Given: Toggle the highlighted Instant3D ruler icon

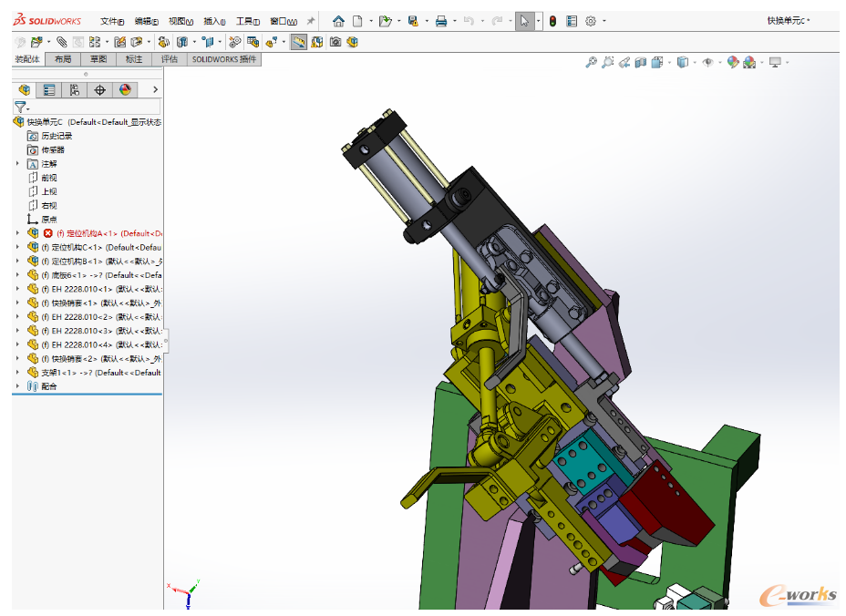Looking at the screenshot, I should pos(298,42).
